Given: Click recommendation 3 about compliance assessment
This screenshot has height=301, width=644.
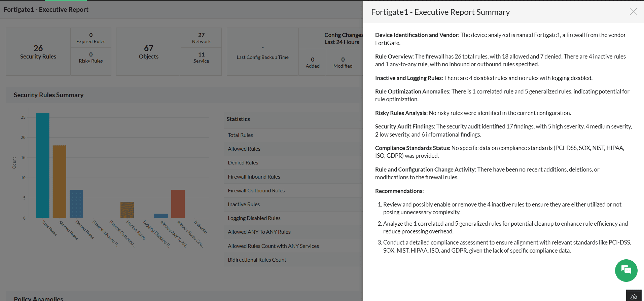Looking at the screenshot, I should pyautogui.click(x=507, y=246).
